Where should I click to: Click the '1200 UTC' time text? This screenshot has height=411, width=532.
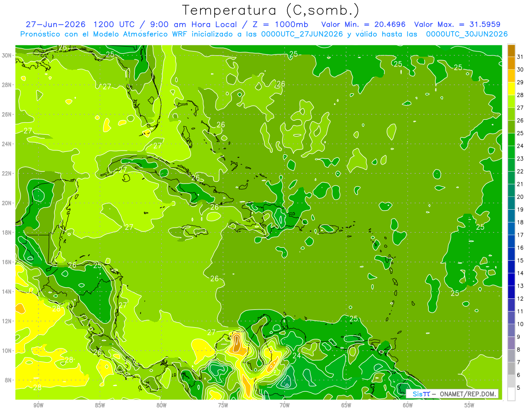pyautogui.click(x=115, y=24)
